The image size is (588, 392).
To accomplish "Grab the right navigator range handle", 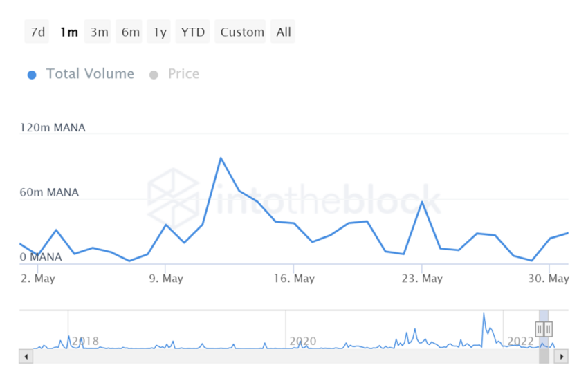I will click(x=549, y=329).
